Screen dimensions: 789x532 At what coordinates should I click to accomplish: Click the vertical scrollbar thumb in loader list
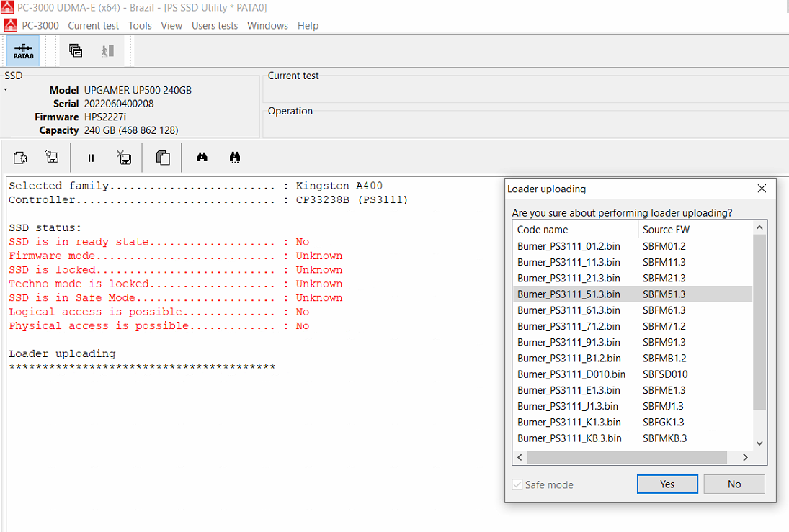759,323
